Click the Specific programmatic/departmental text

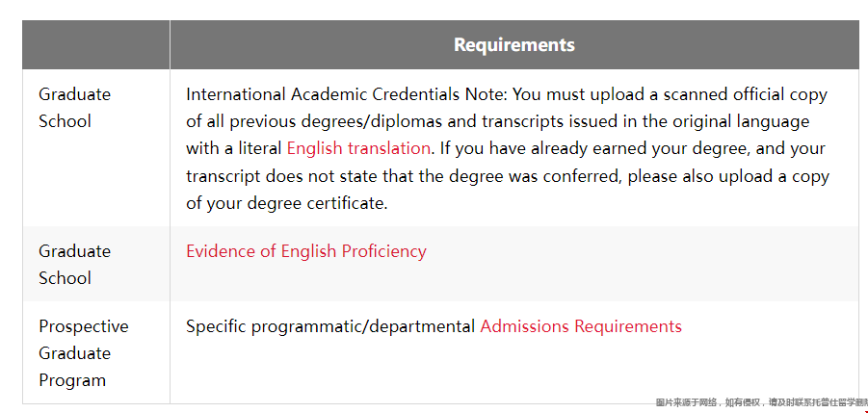coord(330,326)
